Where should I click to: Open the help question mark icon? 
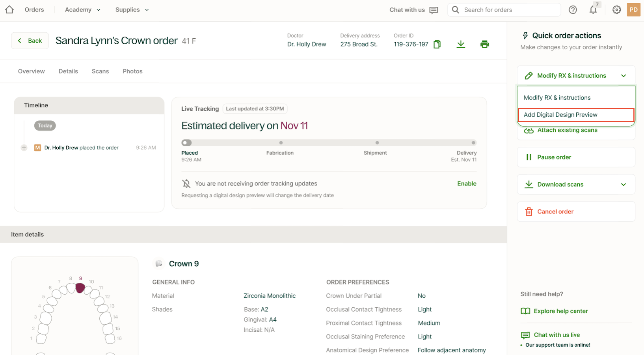pos(573,10)
